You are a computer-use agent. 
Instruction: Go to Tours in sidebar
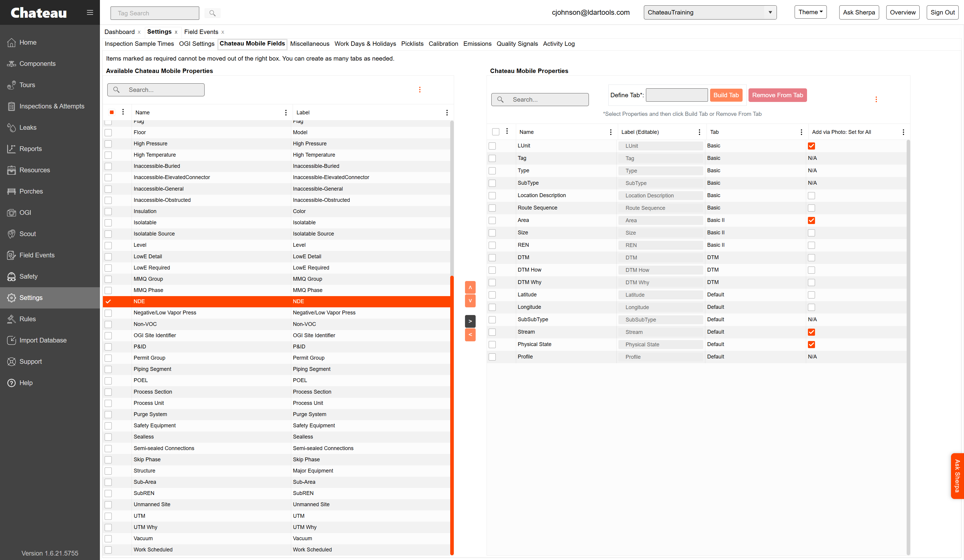27,85
